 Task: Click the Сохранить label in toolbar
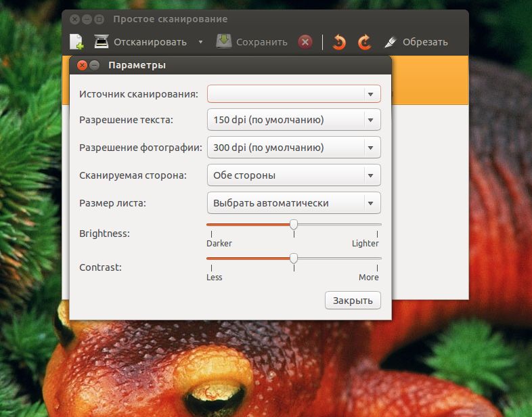coord(261,42)
